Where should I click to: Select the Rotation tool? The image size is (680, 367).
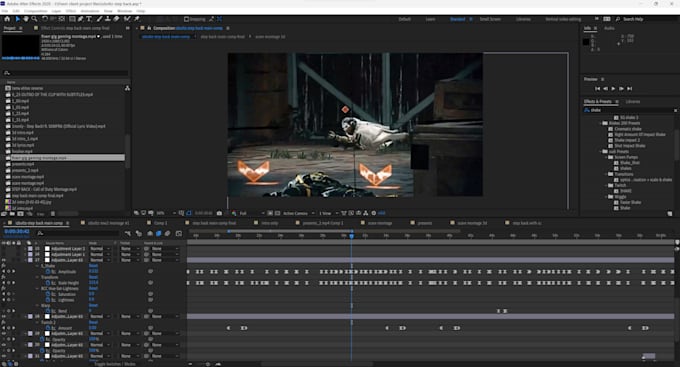pyautogui.click(x=44, y=19)
